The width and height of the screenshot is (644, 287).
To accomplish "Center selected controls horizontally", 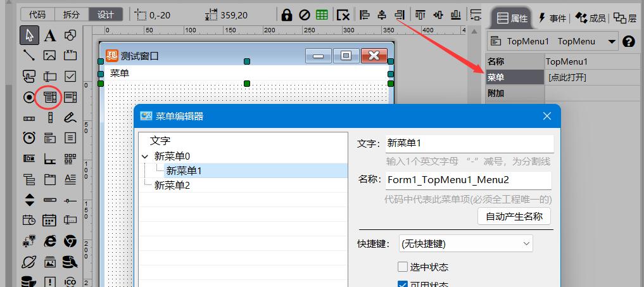I will [x=382, y=15].
